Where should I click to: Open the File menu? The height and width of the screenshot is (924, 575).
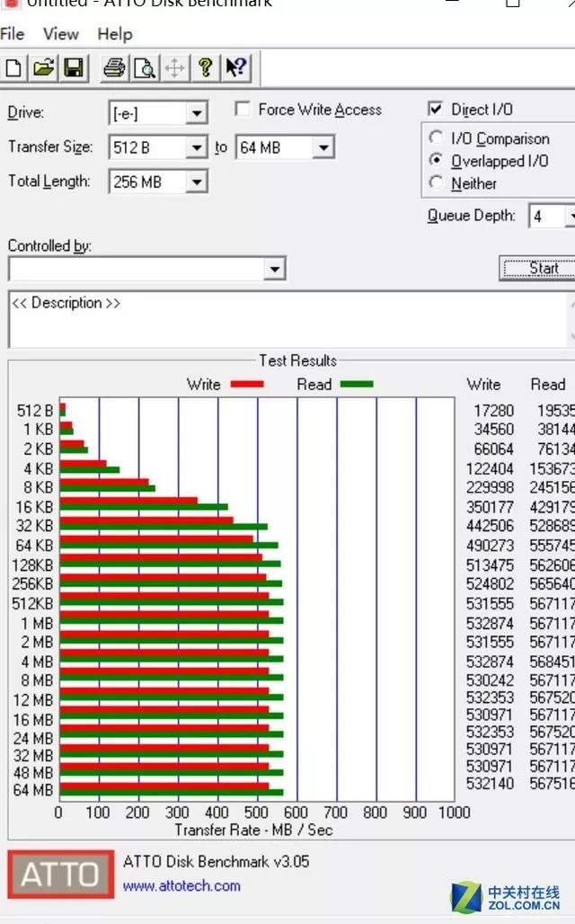click(x=12, y=34)
